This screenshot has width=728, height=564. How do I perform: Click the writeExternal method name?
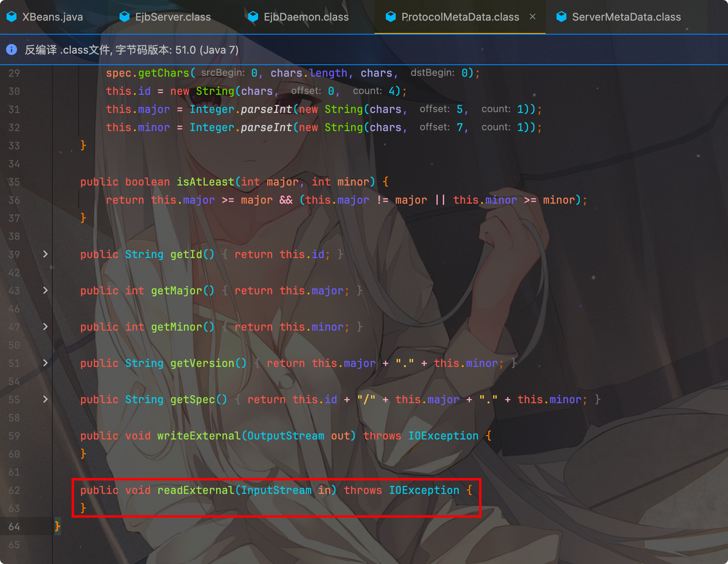[x=199, y=436]
